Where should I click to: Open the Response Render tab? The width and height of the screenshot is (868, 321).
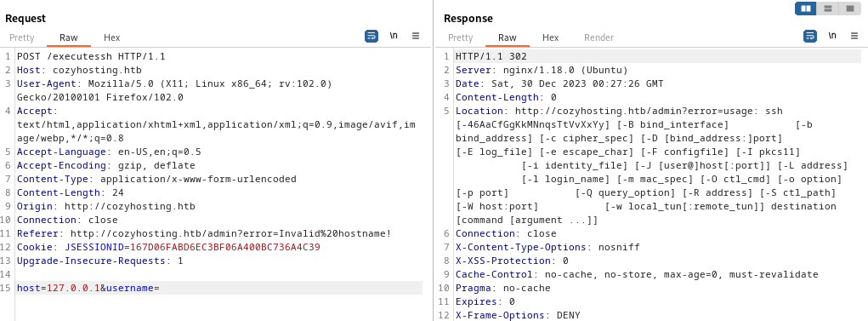599,37
